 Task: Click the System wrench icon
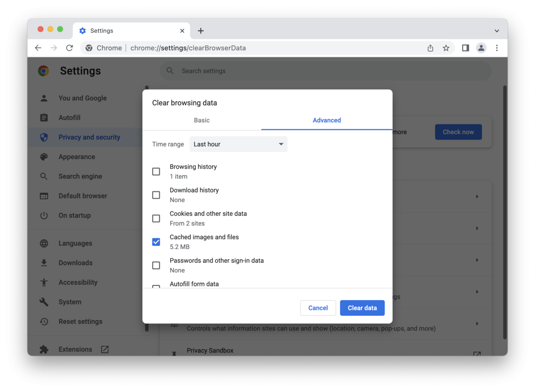(44, 302)
